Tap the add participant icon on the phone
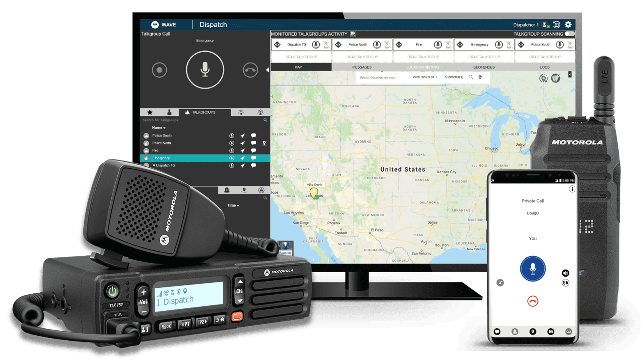This screenshot has height=362, width=644. [500, 282]
